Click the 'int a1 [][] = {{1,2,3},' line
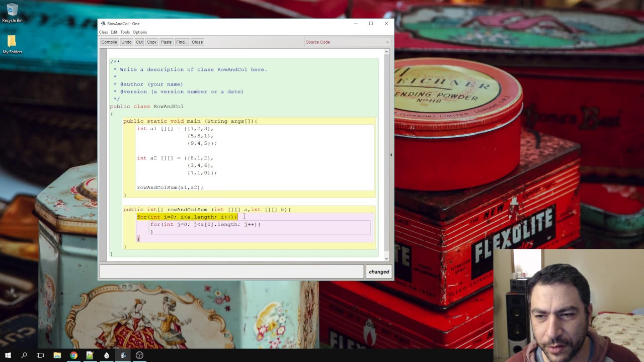Image resolution: width=644 pixels, height=362 pixels. [175, 129]
